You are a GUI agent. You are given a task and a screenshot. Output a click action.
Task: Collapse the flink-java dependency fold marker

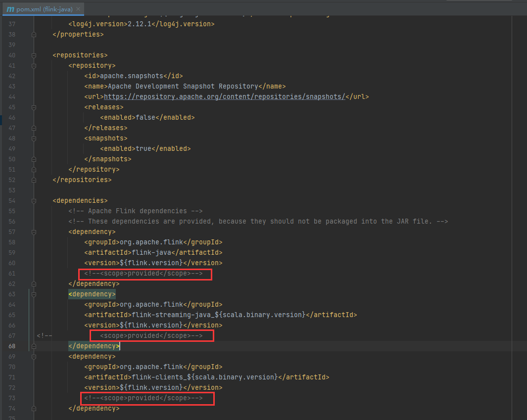point(33,232)
